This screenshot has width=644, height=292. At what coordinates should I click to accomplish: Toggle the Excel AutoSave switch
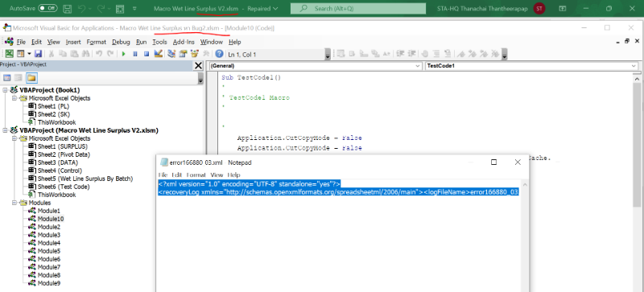(x=47, y=8)
